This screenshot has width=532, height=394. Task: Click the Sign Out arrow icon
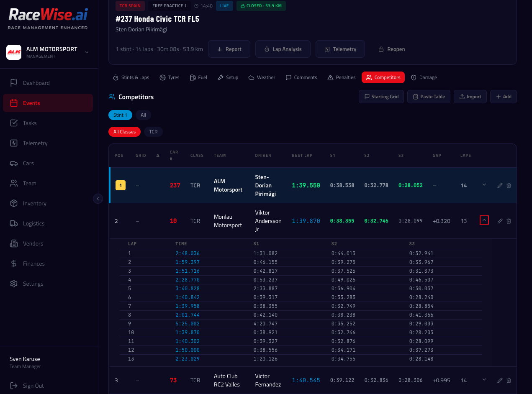coord(14,386)
